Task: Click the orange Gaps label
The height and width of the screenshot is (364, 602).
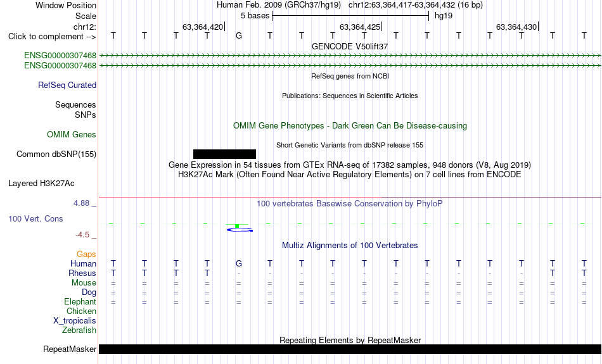Action: [86, 254]
